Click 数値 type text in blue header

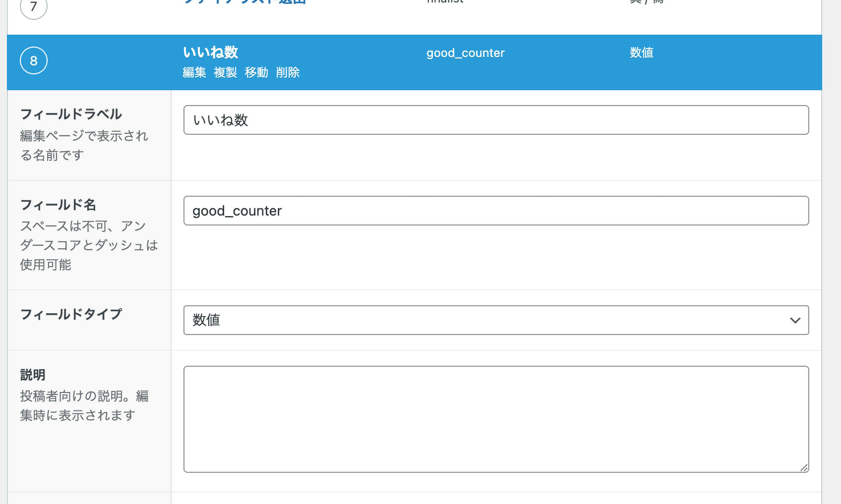641,53
